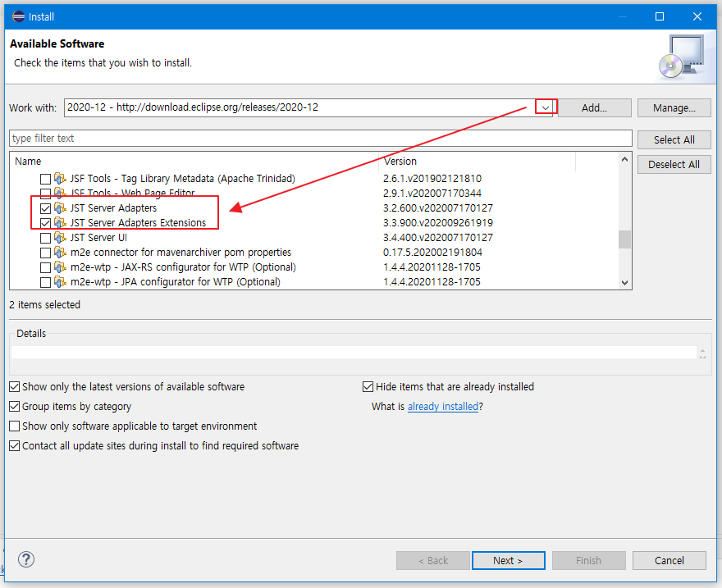The image size is (722, 588).
Task: Click the Deselect All button
Action: click(x=674, y=164)
